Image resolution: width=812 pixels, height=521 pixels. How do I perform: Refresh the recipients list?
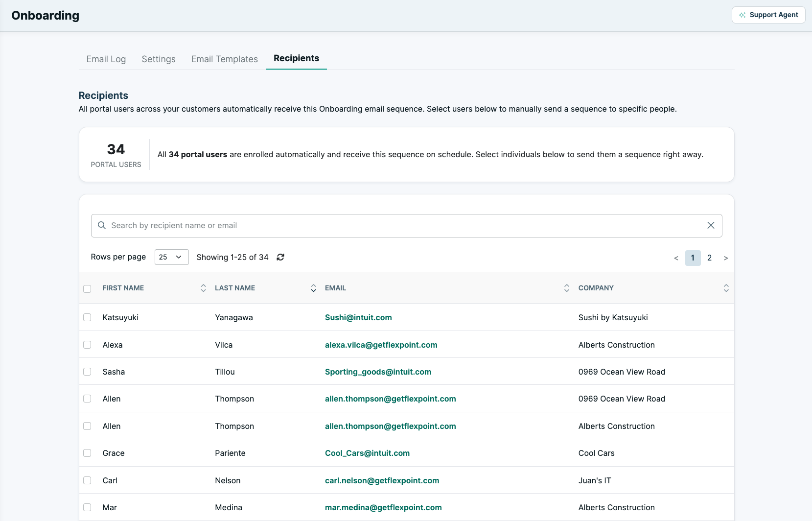click(x=280, y=257)
